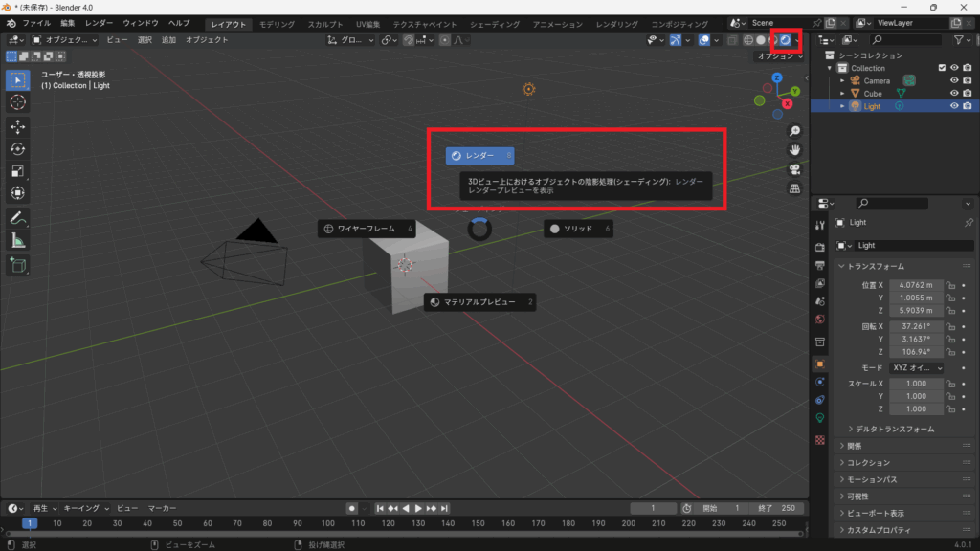Open the Edit menu
The height and width of the screenshot is (551, 980).
(68, 23)
